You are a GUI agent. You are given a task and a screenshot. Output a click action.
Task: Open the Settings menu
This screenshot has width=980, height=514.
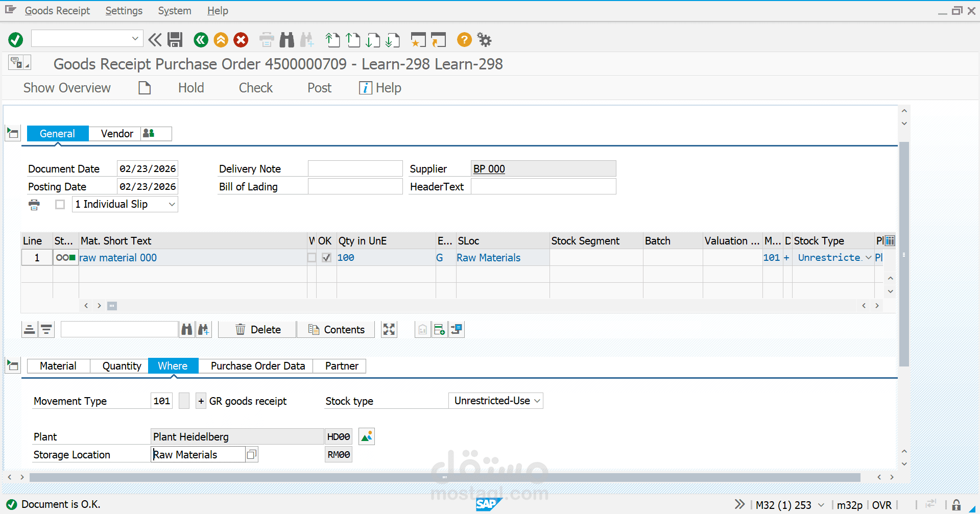pyautogui.click(x=124, y=10)
